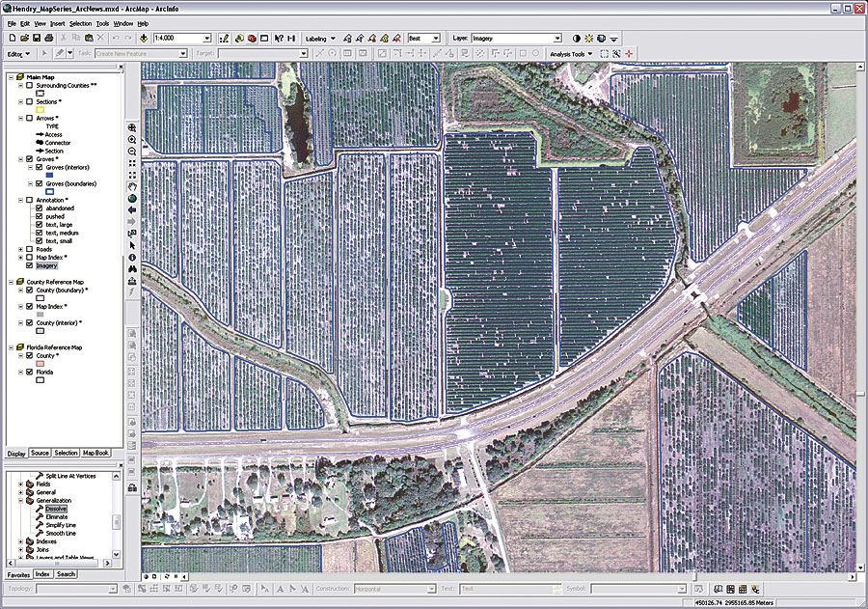Click the Groves (interiors) blue fill swatch

tap(49, 175)
